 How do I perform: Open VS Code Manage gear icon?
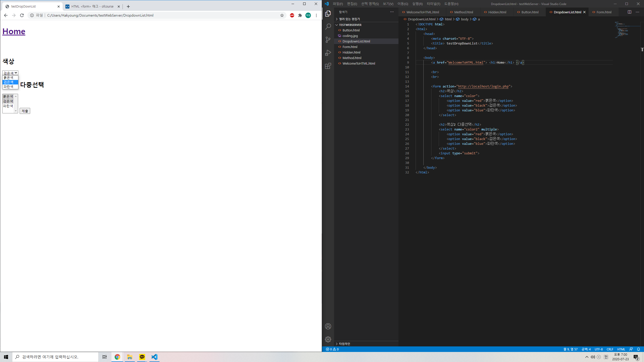[328, 339]
